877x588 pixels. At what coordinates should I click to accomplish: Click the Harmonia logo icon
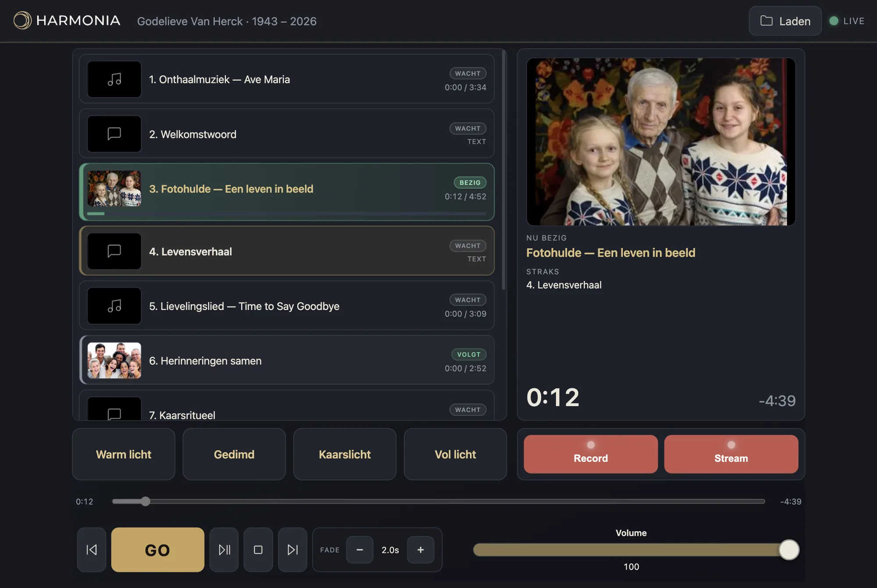point(22,21)
